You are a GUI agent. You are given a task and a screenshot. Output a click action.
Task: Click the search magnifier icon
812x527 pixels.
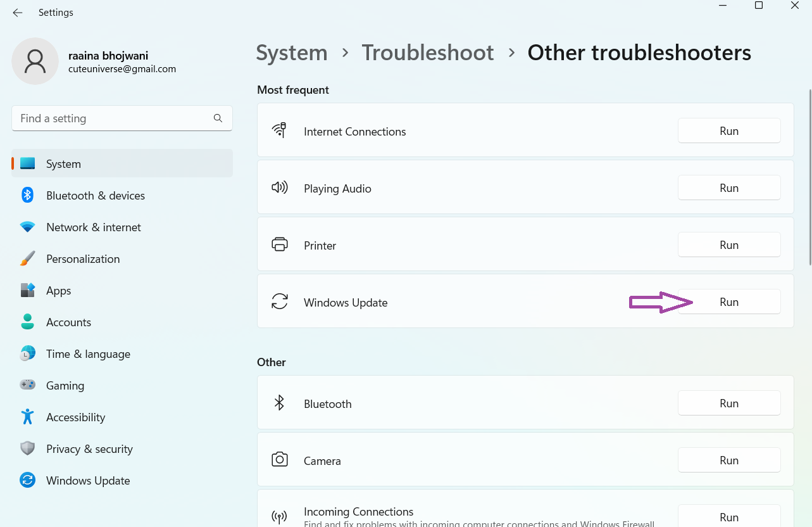[218, 118]
